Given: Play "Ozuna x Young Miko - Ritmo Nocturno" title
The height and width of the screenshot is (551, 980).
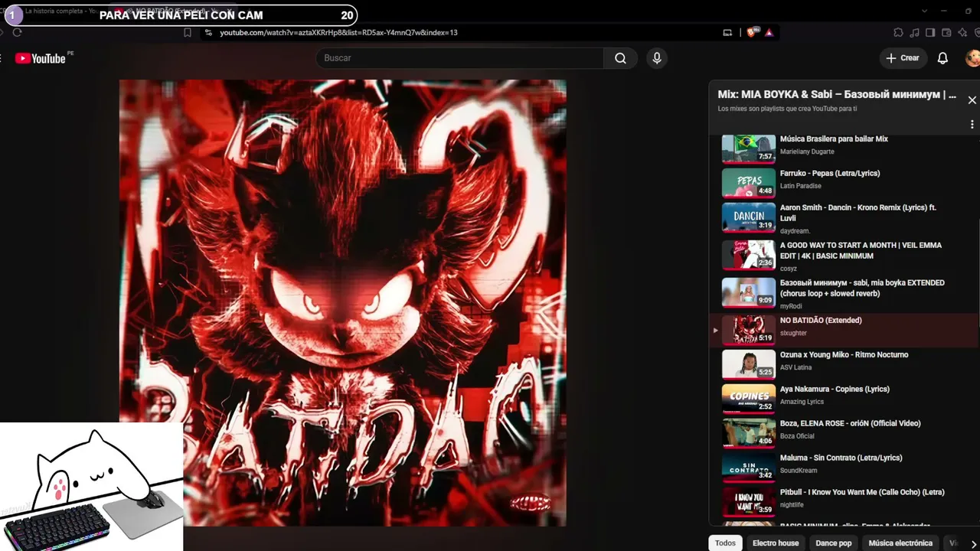Looking at the screenshot, I should pos(844,355).
